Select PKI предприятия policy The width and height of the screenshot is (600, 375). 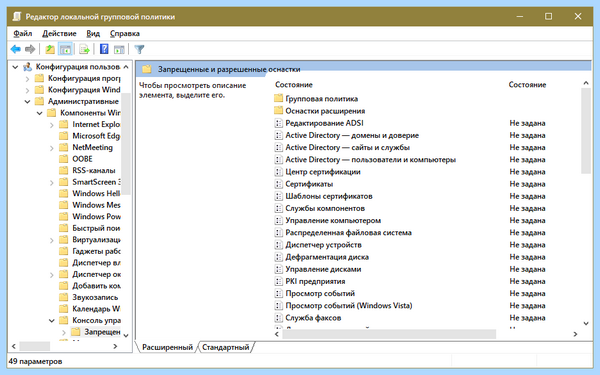(x=315, y=281)
